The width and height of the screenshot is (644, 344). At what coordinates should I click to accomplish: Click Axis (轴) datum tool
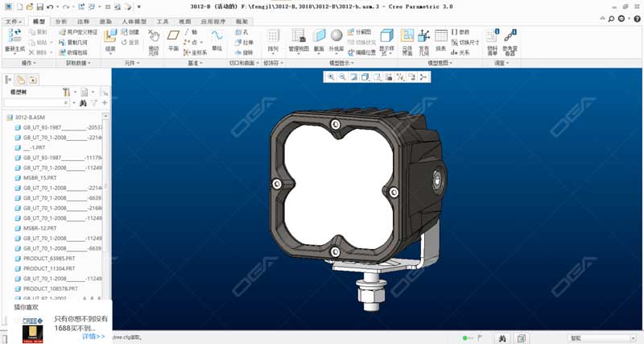coord(191,32)
